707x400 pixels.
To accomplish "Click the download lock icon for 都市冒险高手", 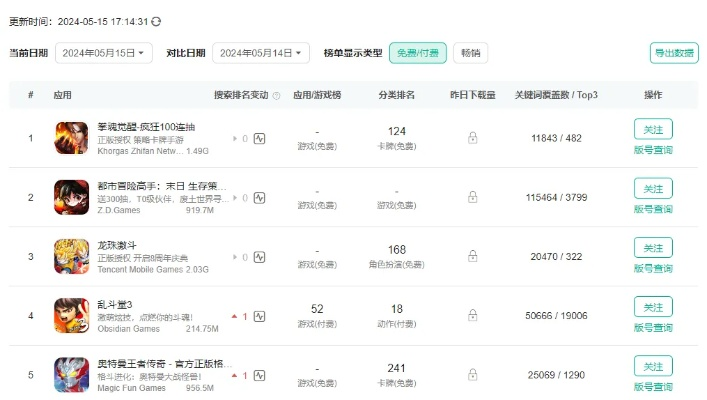I will tap(473, 197).
